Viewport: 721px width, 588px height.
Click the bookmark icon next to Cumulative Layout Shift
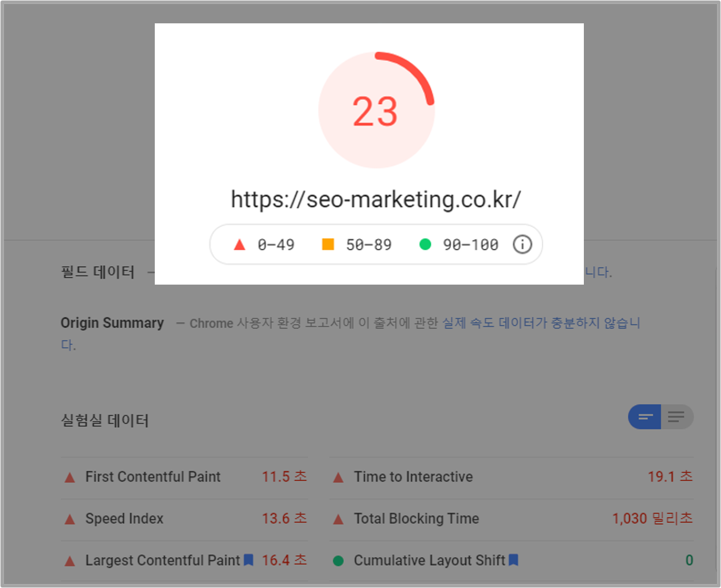(x=513, y=560)
